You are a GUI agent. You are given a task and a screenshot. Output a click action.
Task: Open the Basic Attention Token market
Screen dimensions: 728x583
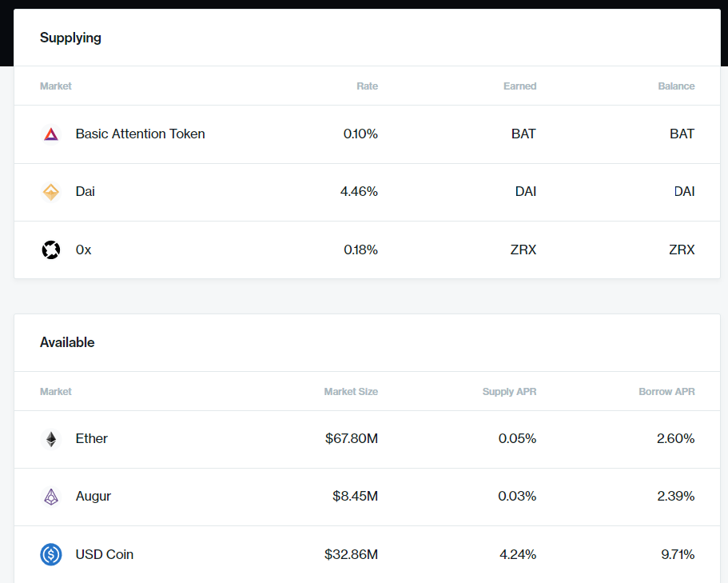(x=368, y=134)
